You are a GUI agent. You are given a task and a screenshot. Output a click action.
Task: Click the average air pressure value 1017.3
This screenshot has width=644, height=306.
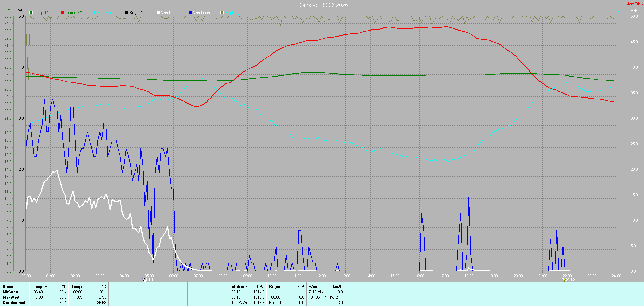259,303
